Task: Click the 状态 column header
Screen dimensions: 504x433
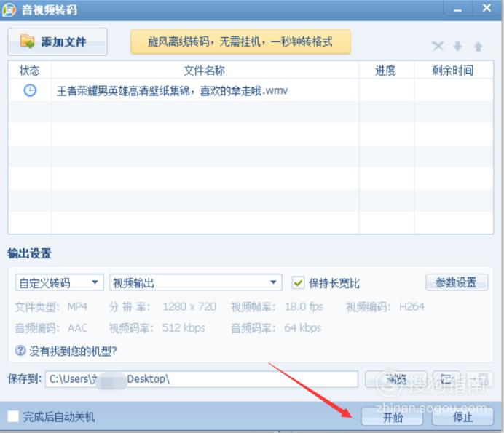Action: point(30,70)
